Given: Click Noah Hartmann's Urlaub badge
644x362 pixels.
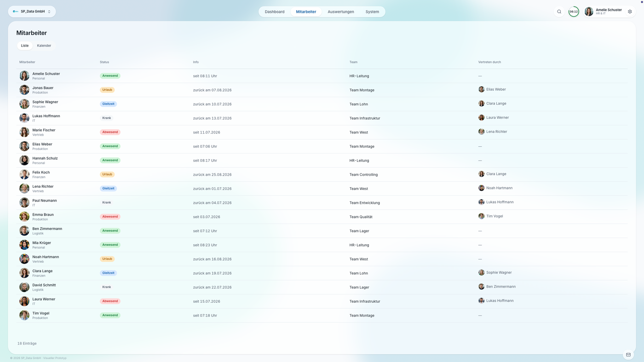Looking at the screenshot, I should [107, 259].
